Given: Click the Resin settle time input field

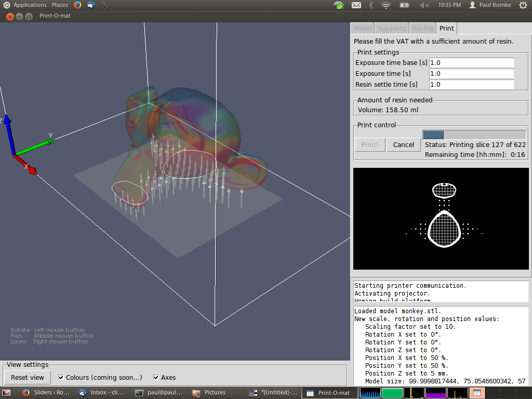Looking at the screenshot, I should click(x=472, y=84).
